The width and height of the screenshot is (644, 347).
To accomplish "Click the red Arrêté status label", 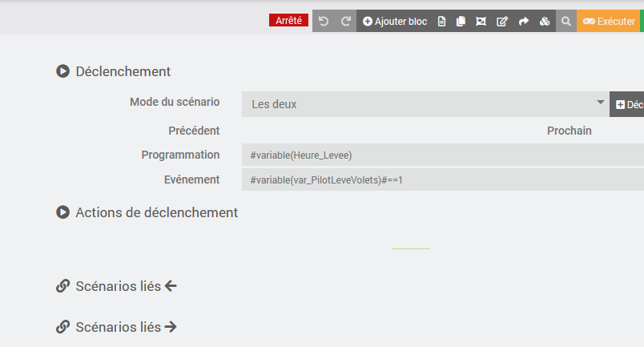I will tap(288, 21).
